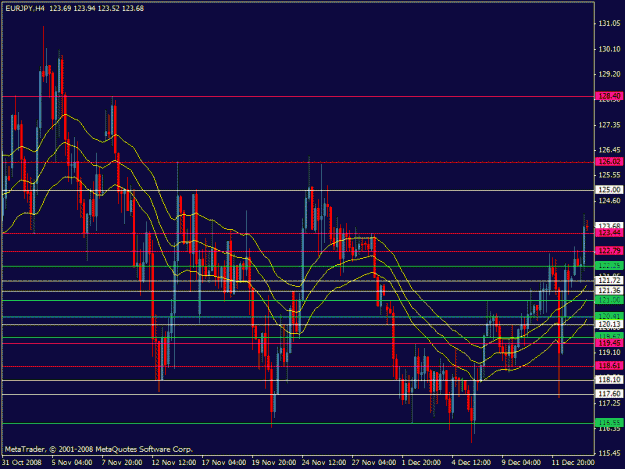Viewport: 625px width, 469px height.
Task: Click the 126.45 price scale value
Action: [x=609, y=150]
